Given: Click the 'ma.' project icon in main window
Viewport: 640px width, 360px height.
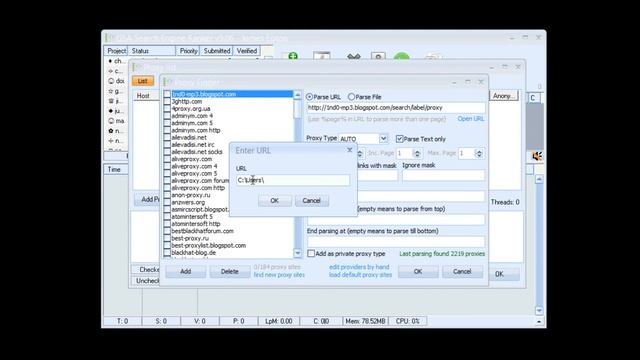Looking at the screenshot, I should point(111,121).
